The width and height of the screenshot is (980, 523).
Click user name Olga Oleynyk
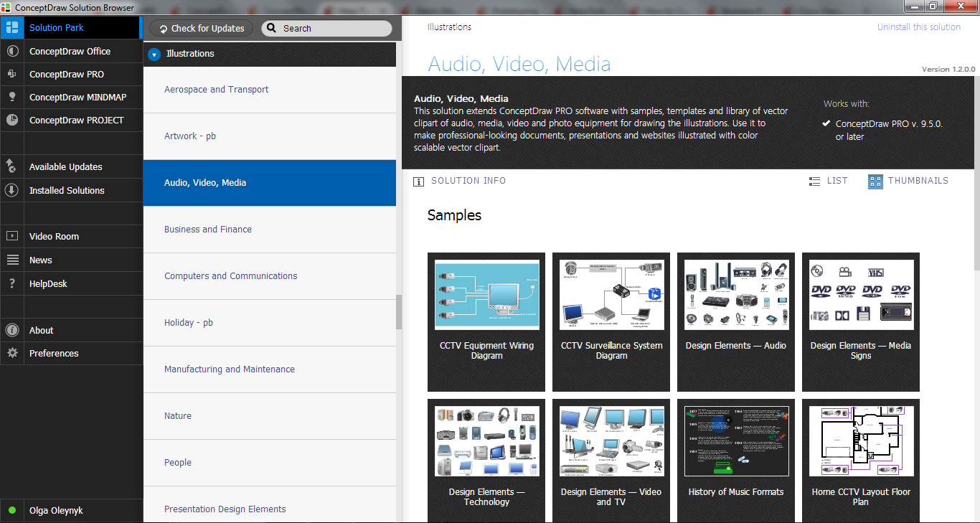[x=56, y=511]
